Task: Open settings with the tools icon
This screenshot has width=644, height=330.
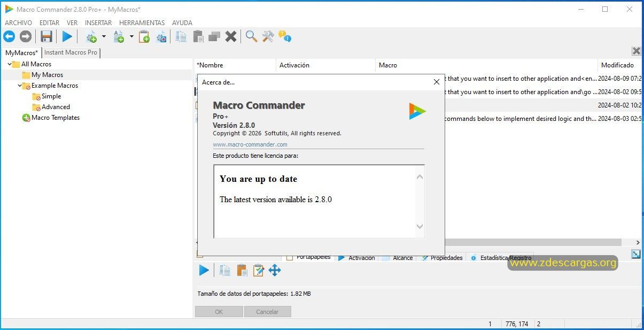Action: click(x=268, y=36)
